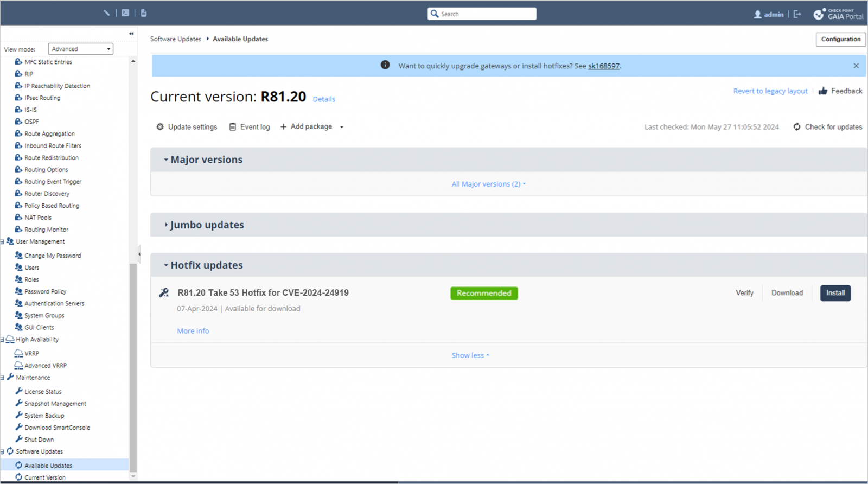Select Current Version in the sidebar tree

click(45, 477)
